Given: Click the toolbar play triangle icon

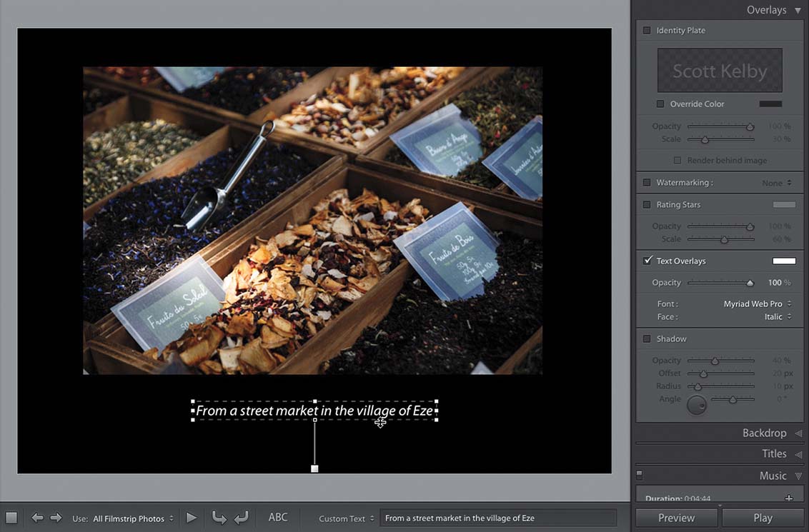Looking at the screenshot, I should coord(192,518).
